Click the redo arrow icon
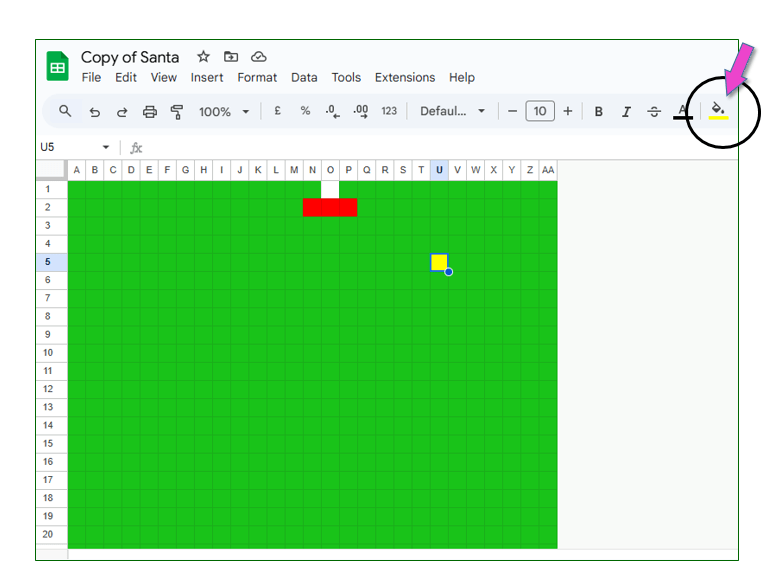 point(122,112)
